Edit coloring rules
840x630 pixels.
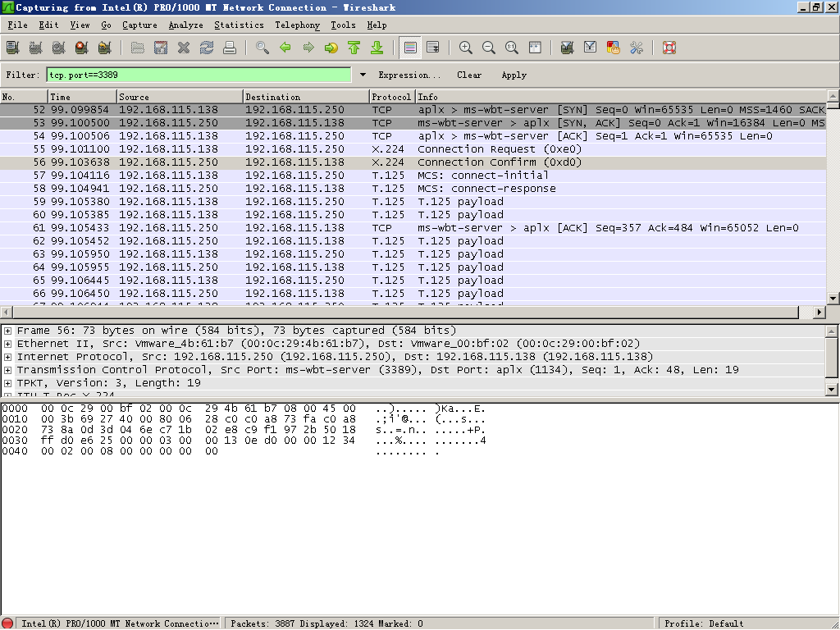coord(614,48)
